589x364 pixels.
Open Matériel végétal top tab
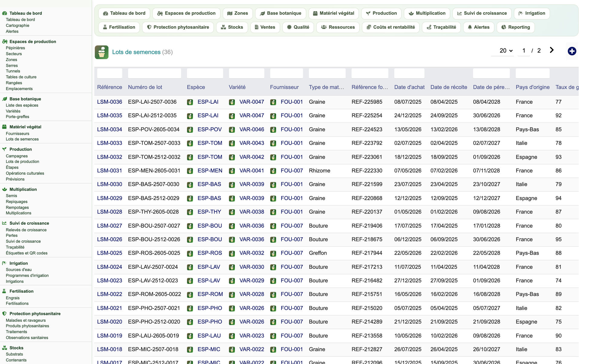[334, 13]
